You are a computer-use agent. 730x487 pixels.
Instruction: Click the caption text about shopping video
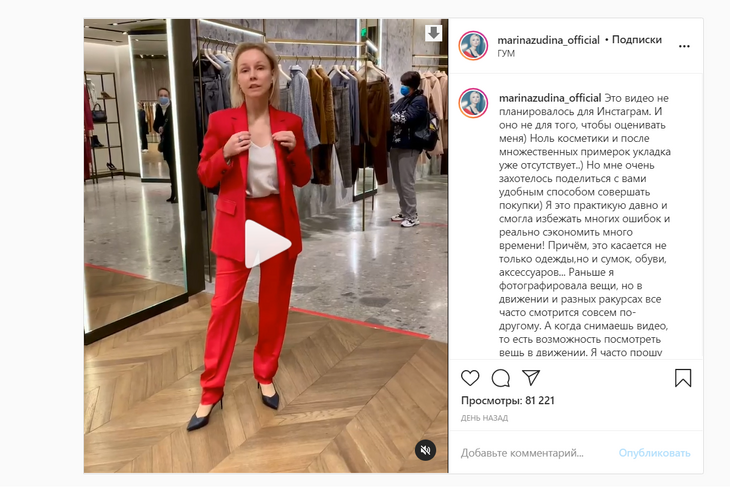[x=584, y=225]
